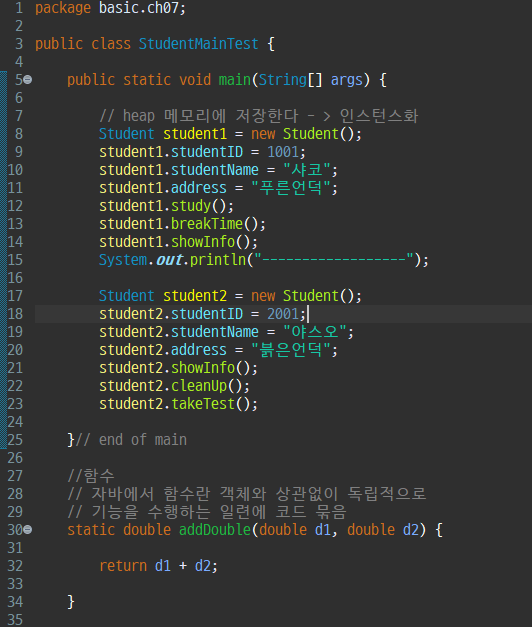
Task: Click the 'return' keyword
Action: click(123, 566)
